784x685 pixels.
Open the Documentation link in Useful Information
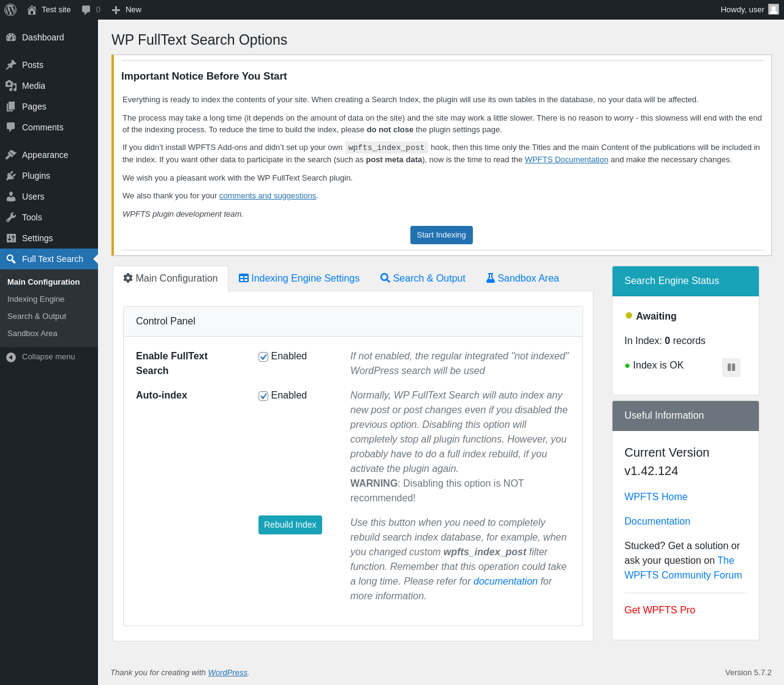click(x=657, y=522)
